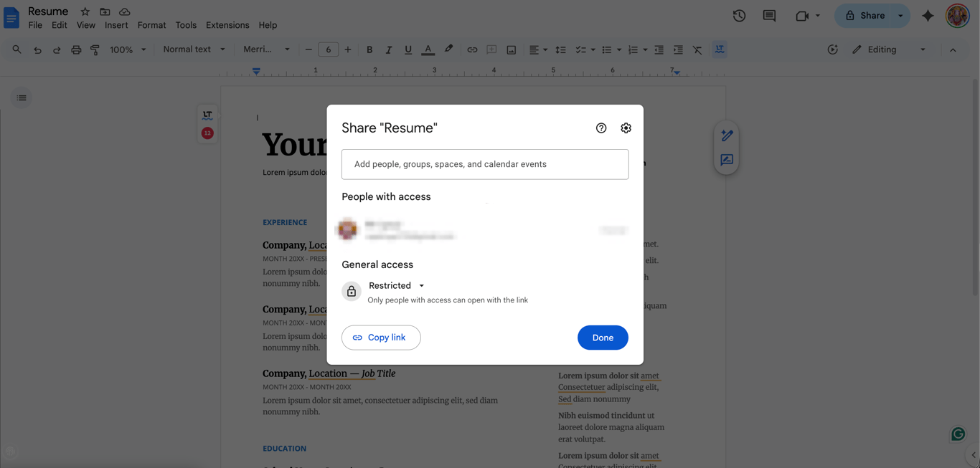Toggle bold formatting
This screenshot has height=468, width=980.
pos(369,49)
